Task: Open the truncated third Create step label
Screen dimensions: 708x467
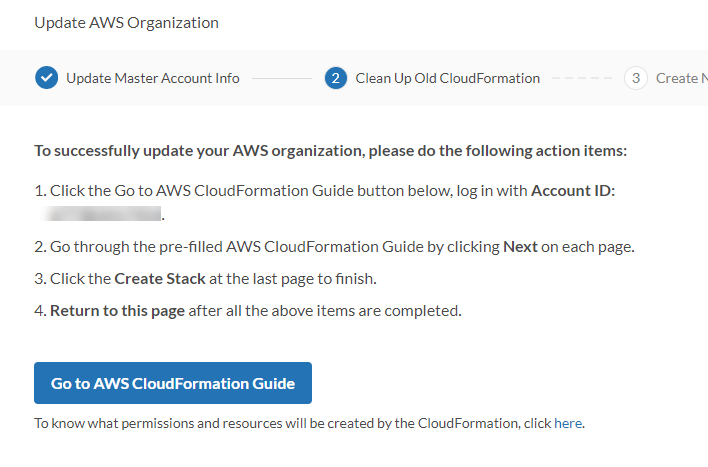Action: (x=678, y=78)
